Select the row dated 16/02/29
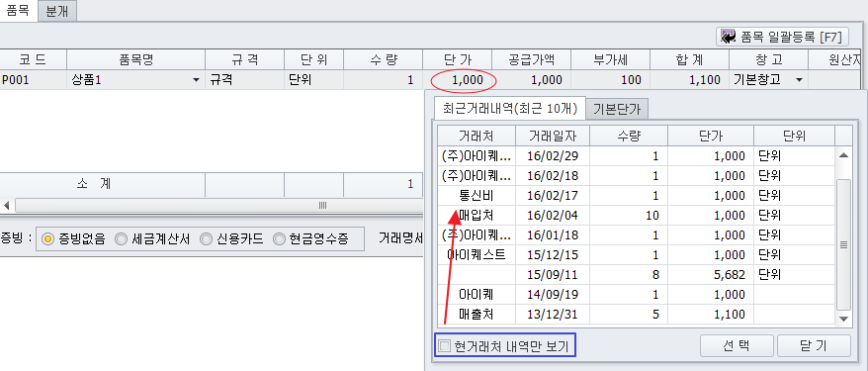 637,156
